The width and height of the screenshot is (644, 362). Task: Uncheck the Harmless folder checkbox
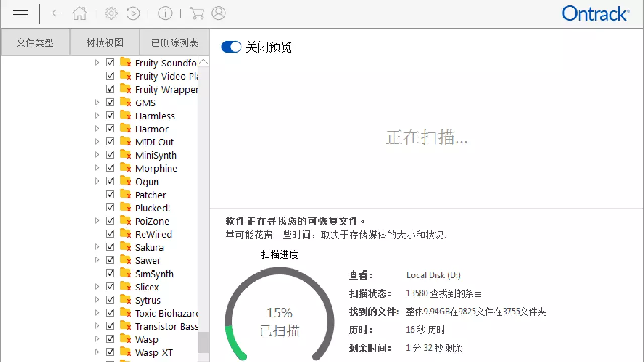[110, 115]
